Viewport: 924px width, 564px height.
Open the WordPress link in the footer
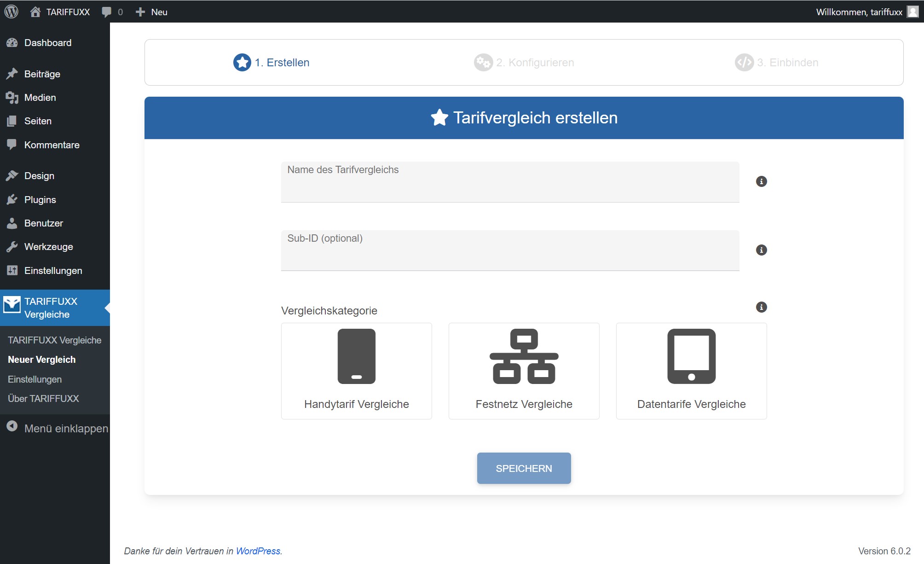258,551
